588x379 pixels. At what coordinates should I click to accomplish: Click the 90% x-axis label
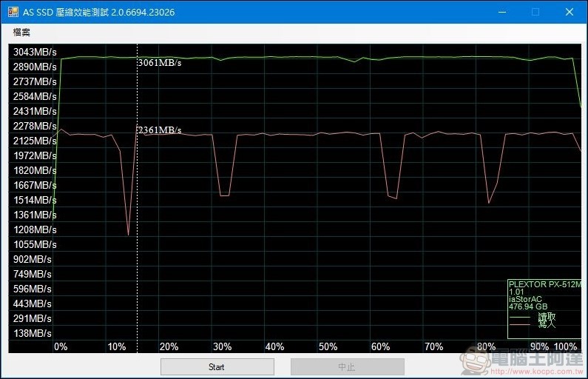click(539, 346)
